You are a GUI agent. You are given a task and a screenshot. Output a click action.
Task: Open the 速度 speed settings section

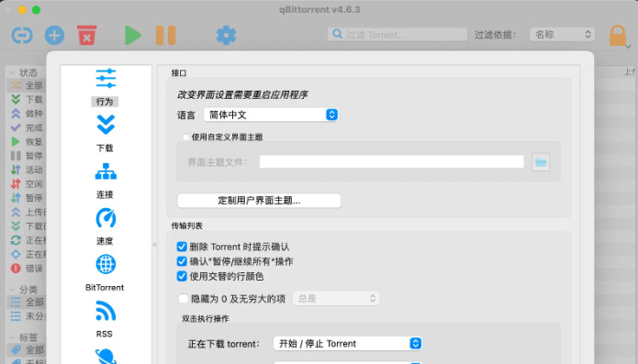pos(105,226)
